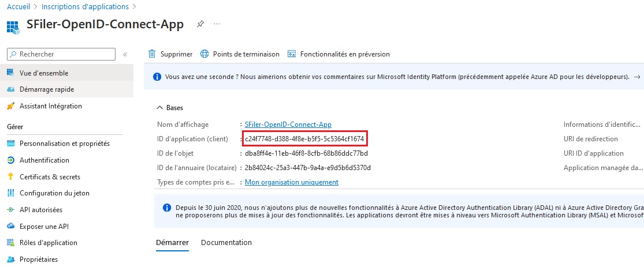The height and width of the screenshot is (271, 644).
Task: Click the search magnifier icon
Action: point(13,54)
